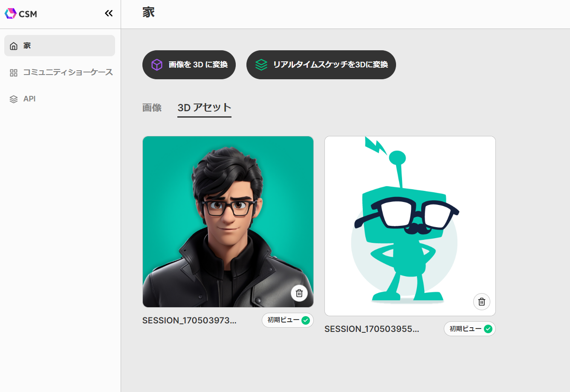Select the 3D アセット tab
The height and width of the screenshot is (392, 570).
pyautogui.click(x=204, y=108)
